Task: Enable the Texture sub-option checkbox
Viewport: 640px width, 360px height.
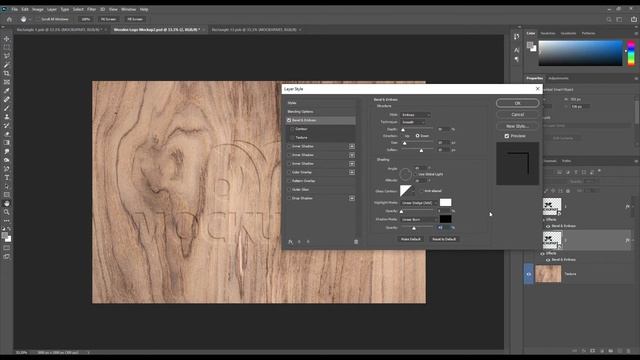Action: point(292,138)
